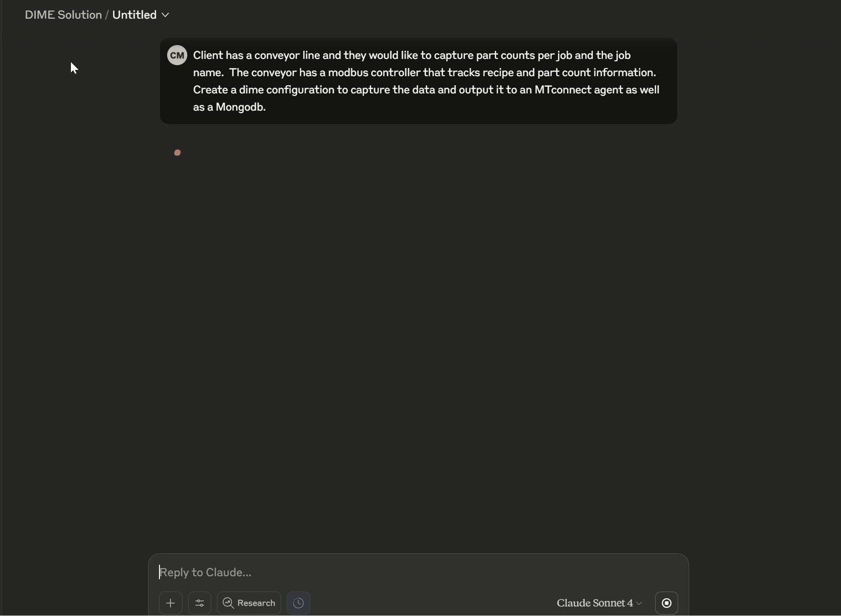Viewport: 841px width, 616px height.
Task: Click the word Client starting the message
Action: (208, 56)
